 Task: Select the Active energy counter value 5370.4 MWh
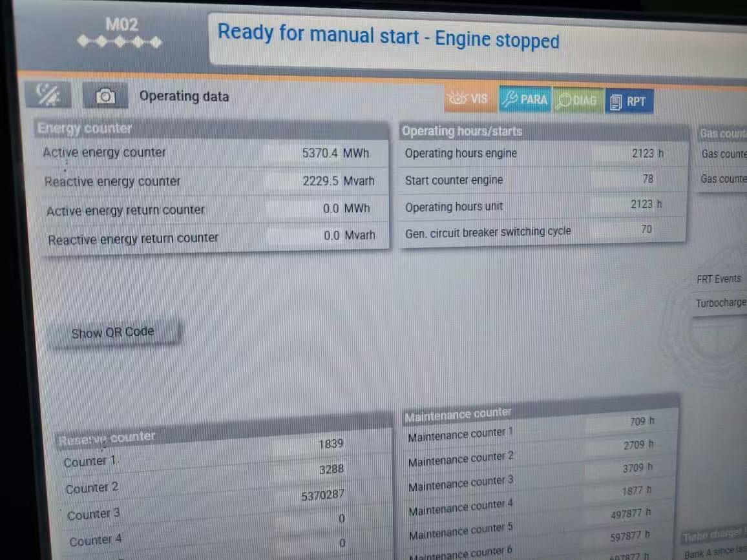point(335,153)
